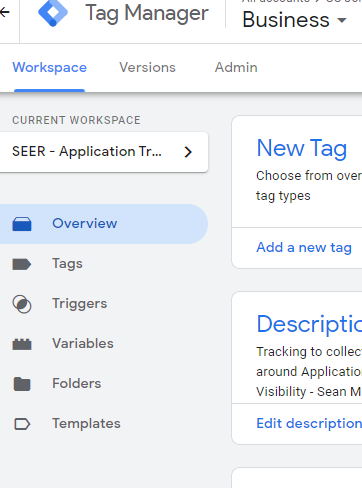Click the Tag Manager diamond logo

[53, 13]
